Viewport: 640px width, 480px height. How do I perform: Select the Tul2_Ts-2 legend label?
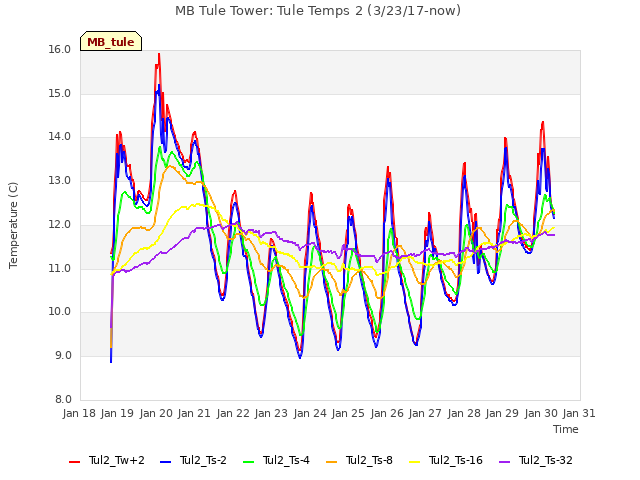point(203,460)
